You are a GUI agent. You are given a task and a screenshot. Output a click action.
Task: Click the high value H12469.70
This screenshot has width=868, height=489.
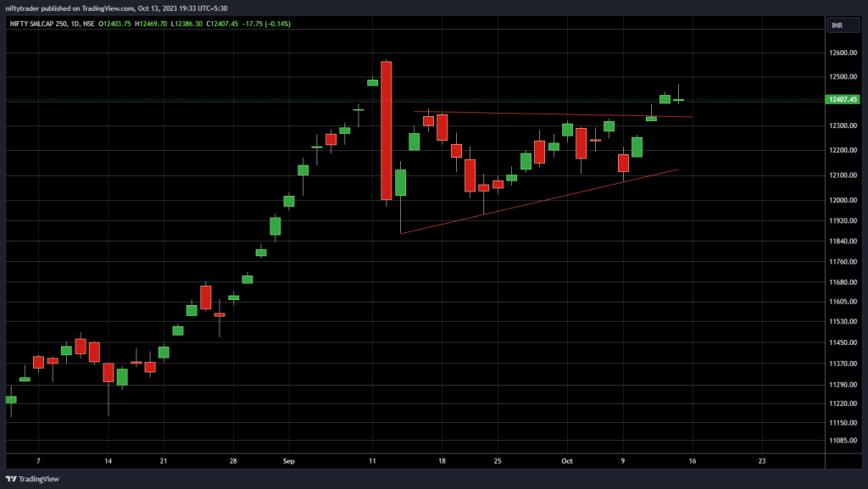[x=151, y=24]
